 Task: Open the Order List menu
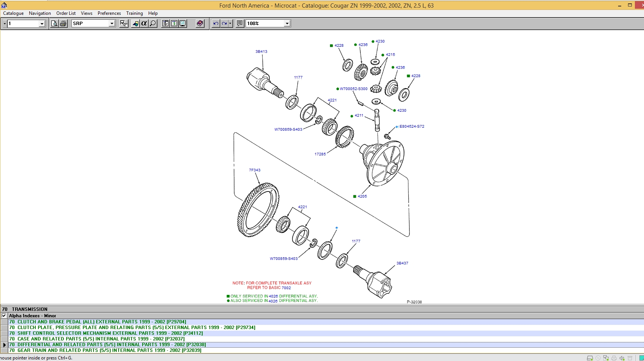[x=66, y=13]
